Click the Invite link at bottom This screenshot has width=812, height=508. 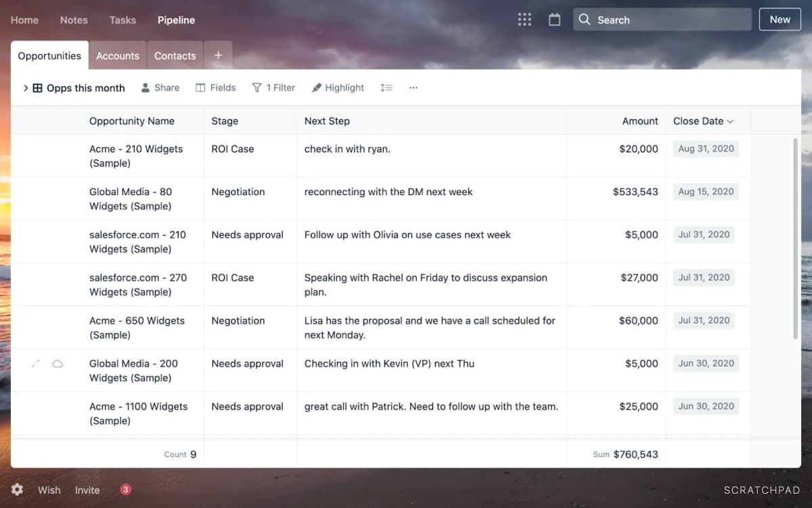coord(87,490)
